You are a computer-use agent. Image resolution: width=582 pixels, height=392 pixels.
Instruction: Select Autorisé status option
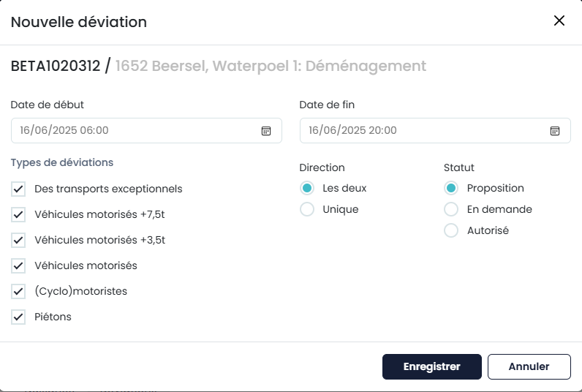click(x=451, y=230)
